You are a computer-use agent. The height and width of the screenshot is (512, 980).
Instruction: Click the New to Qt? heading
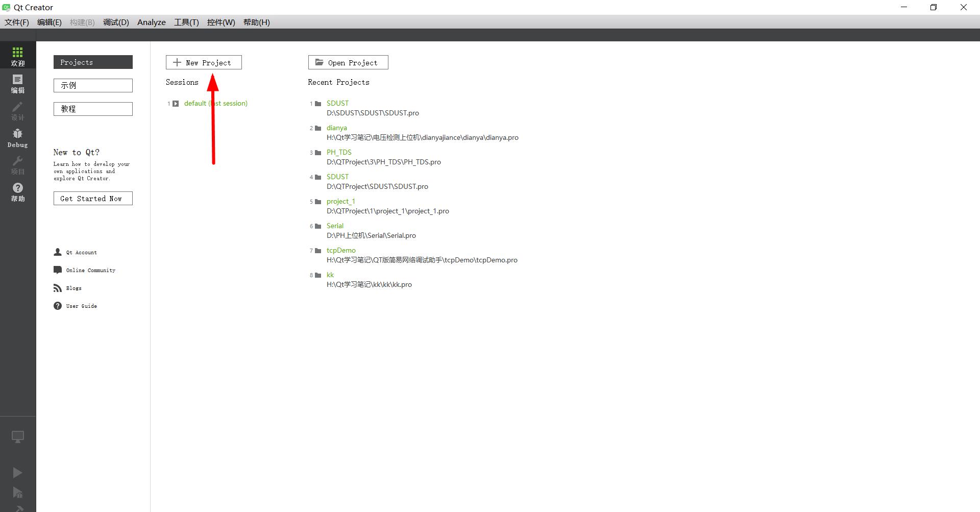[77, 152]
